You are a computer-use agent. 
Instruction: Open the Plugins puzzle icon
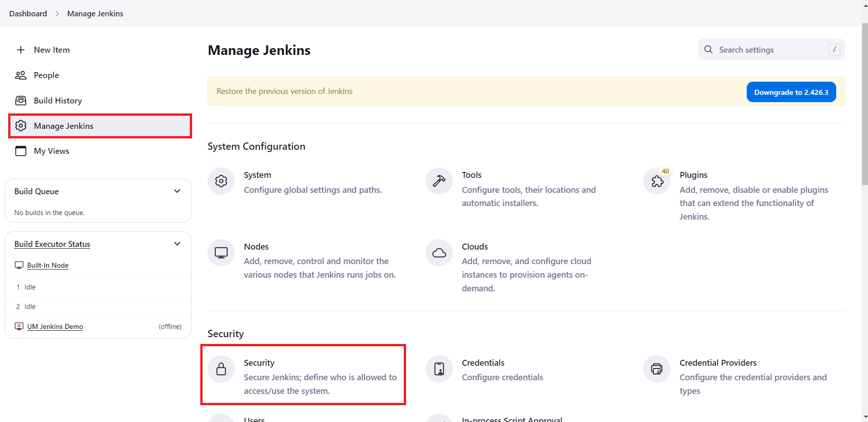pyautogui.click(x=657, y=182)
